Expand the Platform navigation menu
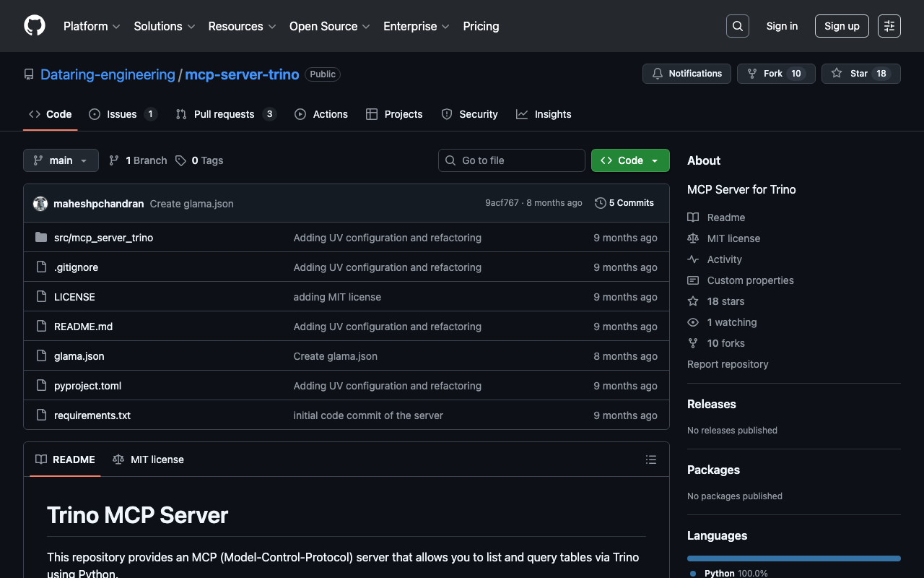The width and height of the screenshot is (924, 578). (91, 26)
